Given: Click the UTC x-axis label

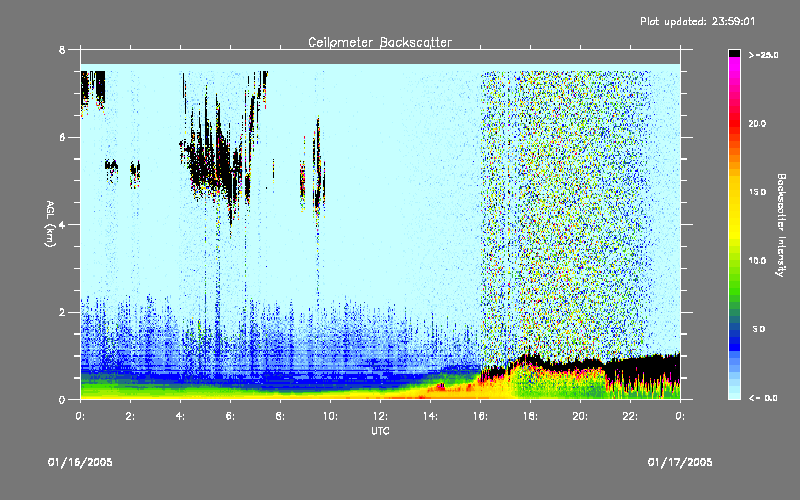Looking at the screenshot, I should (x=381, y=431).
